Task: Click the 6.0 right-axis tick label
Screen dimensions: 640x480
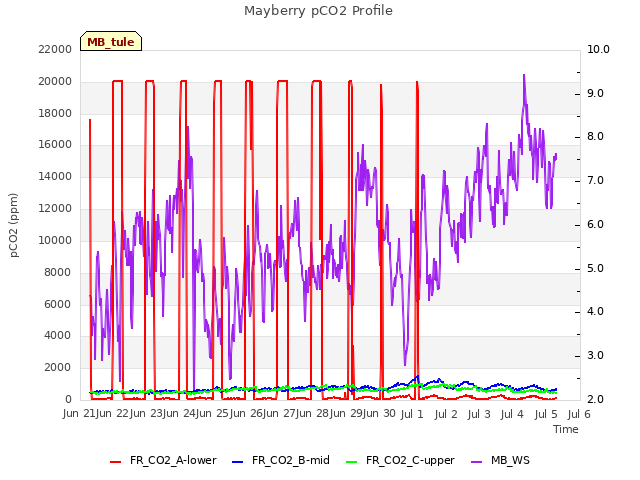Action: 595,224
